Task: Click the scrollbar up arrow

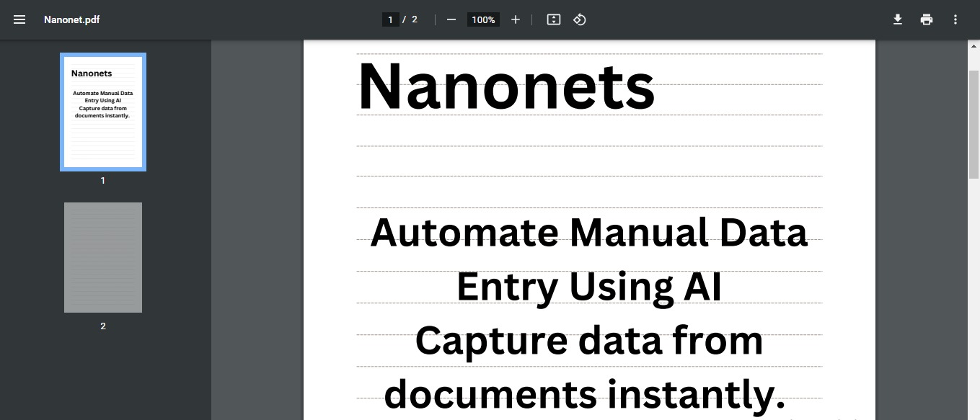Action: coord(974,45)
